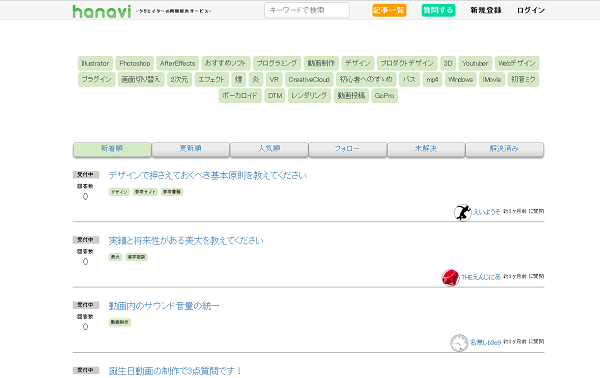Select the 動画投稿 tag
This screenshot has width=600, height=378.
coord(351,95)
